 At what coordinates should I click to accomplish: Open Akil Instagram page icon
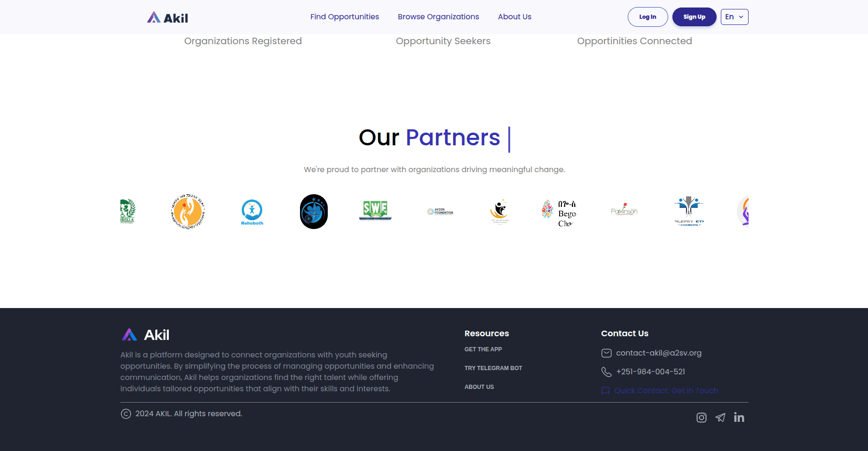tap(701, 418)
